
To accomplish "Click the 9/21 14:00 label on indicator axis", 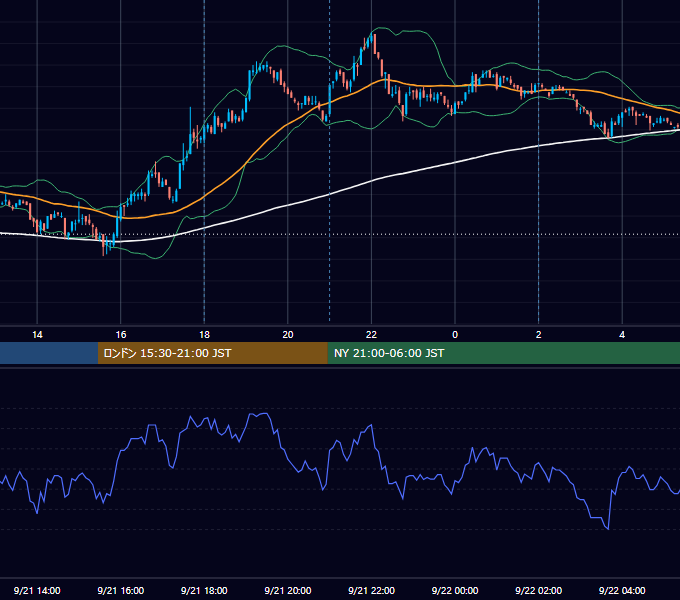I will tap(37, 590).
